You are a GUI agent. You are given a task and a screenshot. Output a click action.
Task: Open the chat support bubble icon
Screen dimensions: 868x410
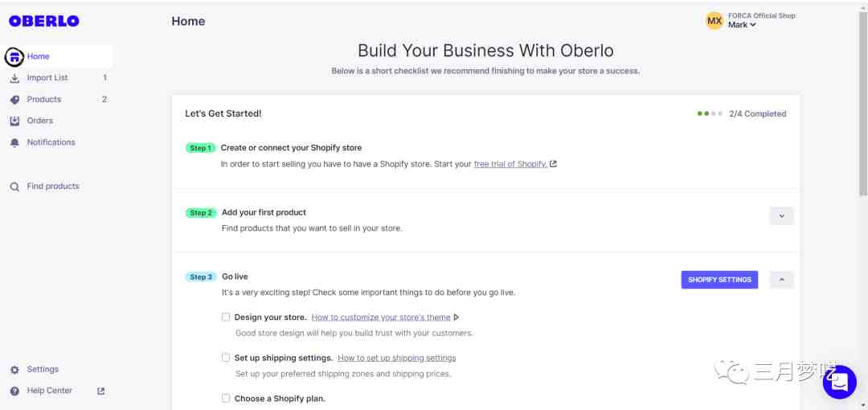[839, 382]
